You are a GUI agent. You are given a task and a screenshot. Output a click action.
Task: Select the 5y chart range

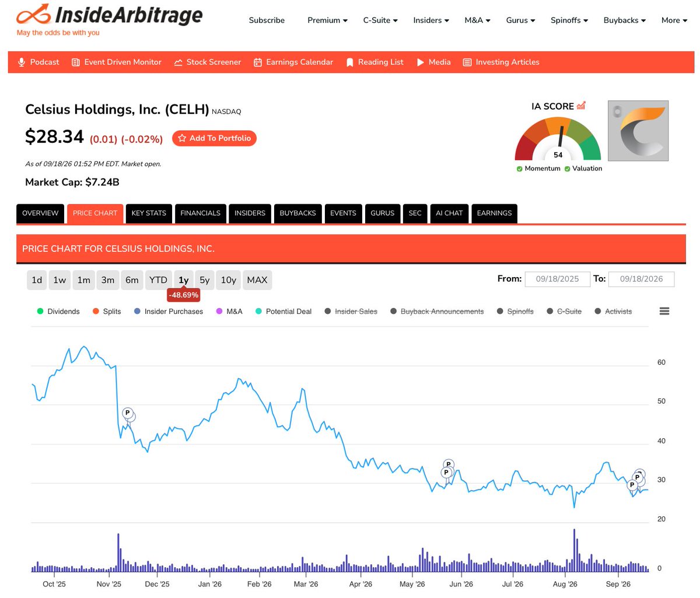coord(205,280)
